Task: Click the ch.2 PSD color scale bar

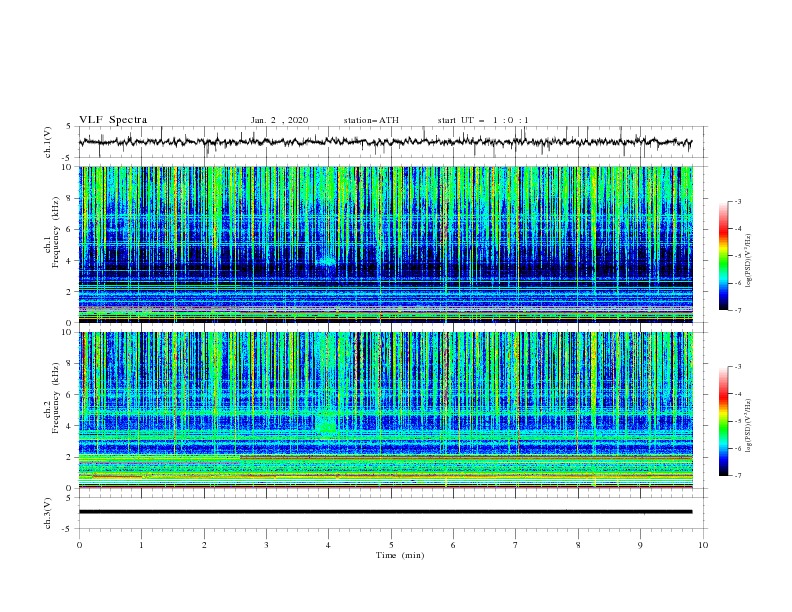Action: (723, 421)
